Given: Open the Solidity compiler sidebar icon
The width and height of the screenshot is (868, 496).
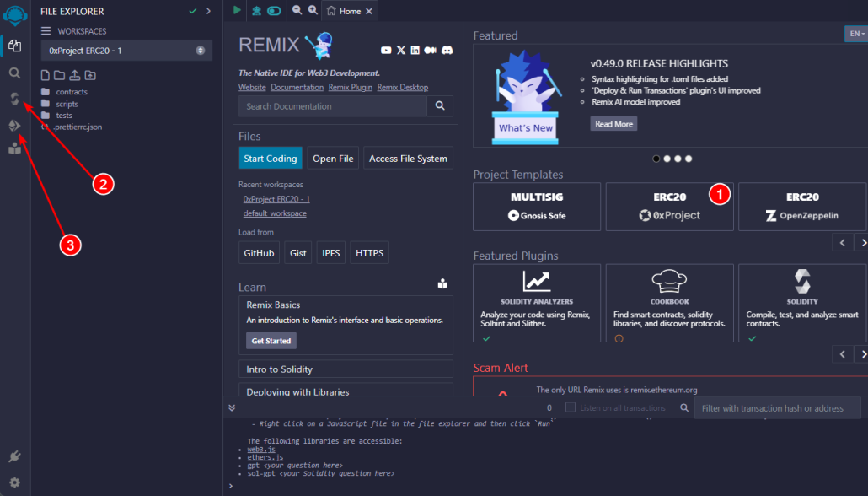Looking at the screenshot, I should tap(14, 99).
